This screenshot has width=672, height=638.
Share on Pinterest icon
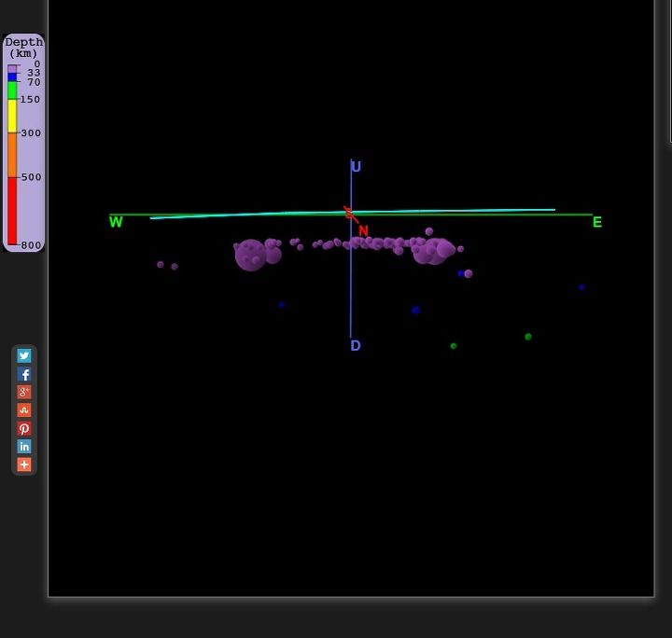[x=24, y=428]
